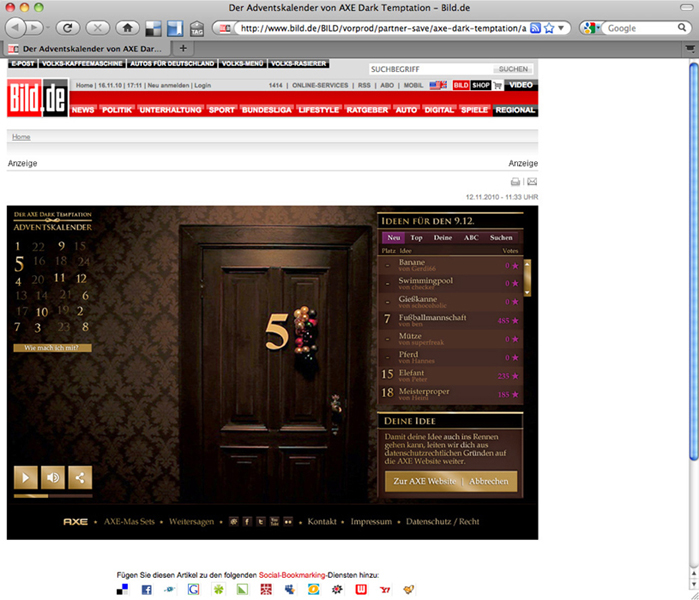This screenshot has height=600, width=699.
Task: Click the Zur AXE Website button
Action: point(424,481)
